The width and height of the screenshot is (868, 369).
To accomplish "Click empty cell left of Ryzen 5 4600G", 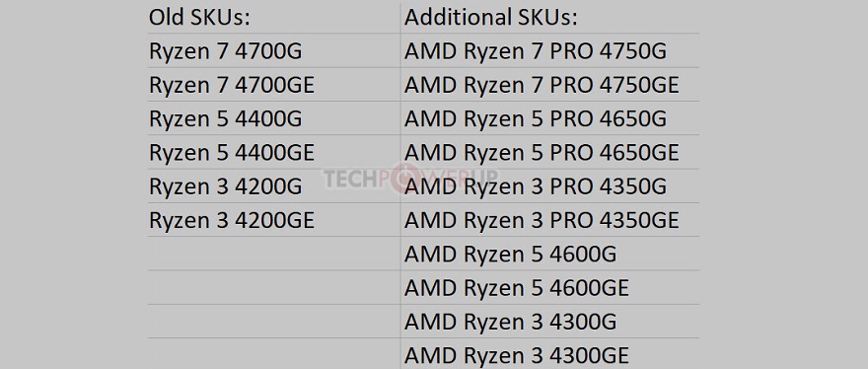I will coord(273,254).
